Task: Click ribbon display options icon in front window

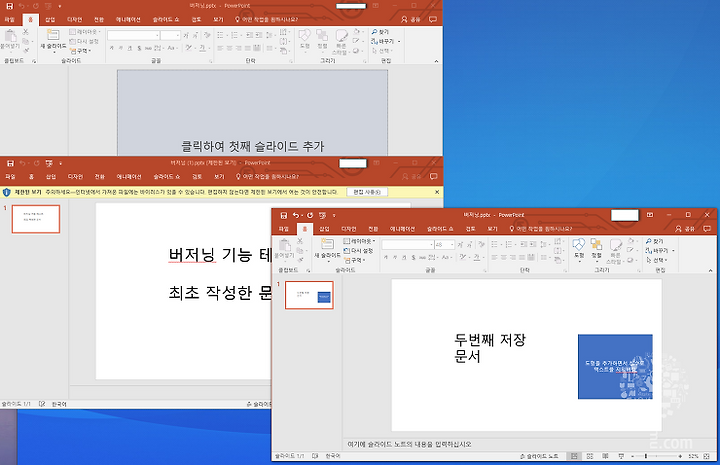Action: pos(650,215)
